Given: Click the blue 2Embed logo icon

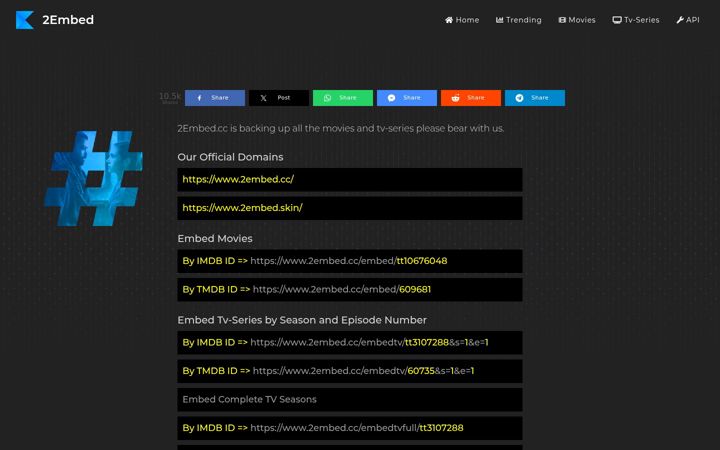Looking at the screenshot, I should pos(25,20).
